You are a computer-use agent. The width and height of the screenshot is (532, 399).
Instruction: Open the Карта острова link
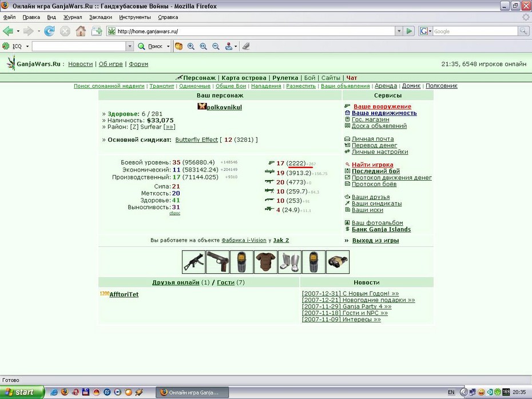244,78
